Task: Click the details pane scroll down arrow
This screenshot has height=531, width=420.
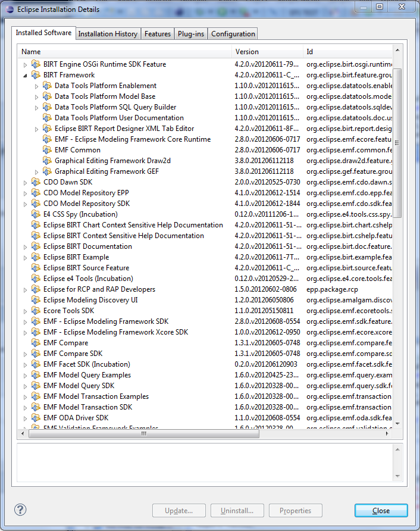Action: coord(397,476)
